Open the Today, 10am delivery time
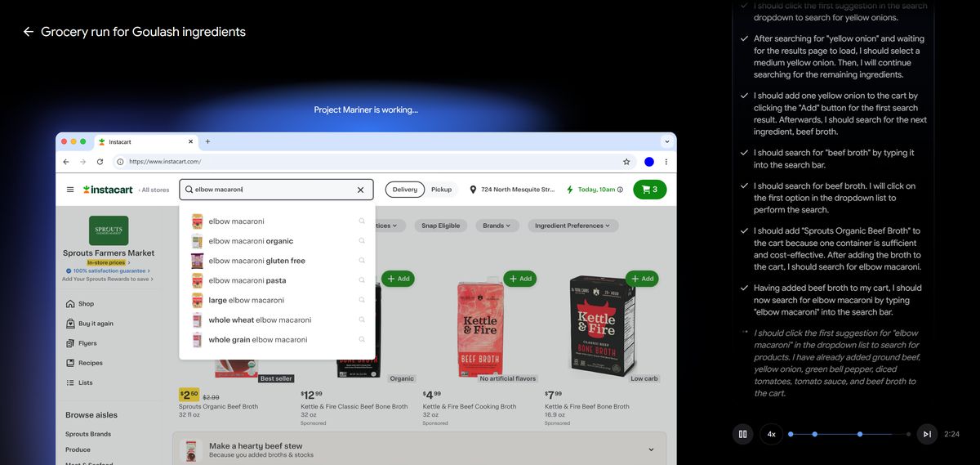Screen dimensions: 980x465 pyautogui.click(x=595, y=190)
